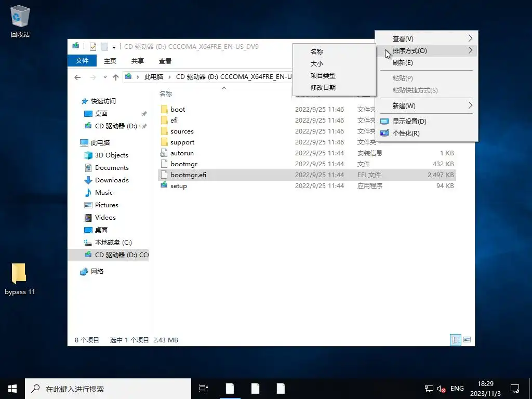Click the 名称 column header
Image resolution: width=532 pixels, height=399 pixels.
point(166,94)
